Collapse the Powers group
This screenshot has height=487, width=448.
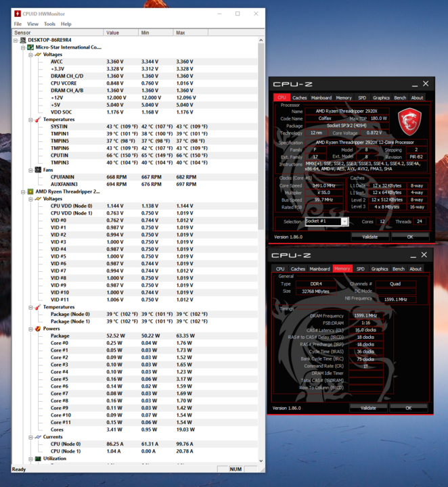pos(30,329)
